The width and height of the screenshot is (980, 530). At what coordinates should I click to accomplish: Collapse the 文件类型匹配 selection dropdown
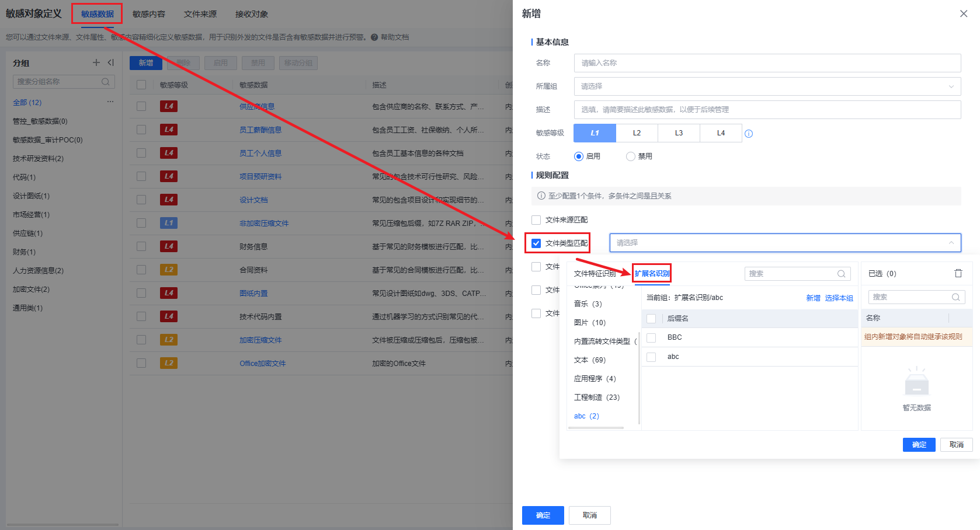[x=951, y=243]
